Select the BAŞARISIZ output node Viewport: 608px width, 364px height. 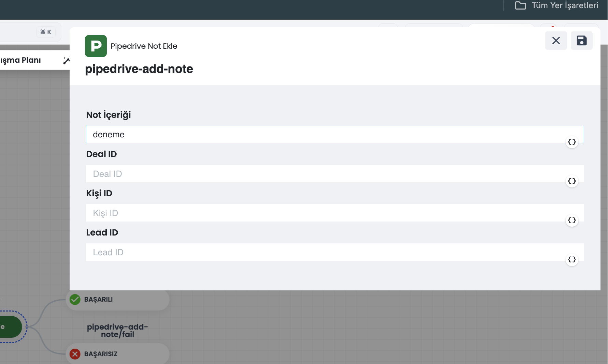click(x=118, y=354)
